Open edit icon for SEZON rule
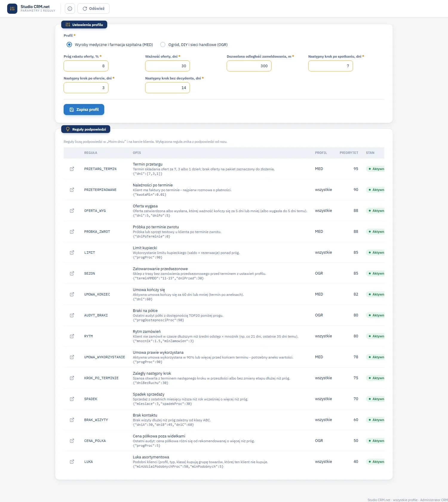Image resolution: width=448 pixels, height=502 pixels. pyautogui.click(x=72, y=273)
